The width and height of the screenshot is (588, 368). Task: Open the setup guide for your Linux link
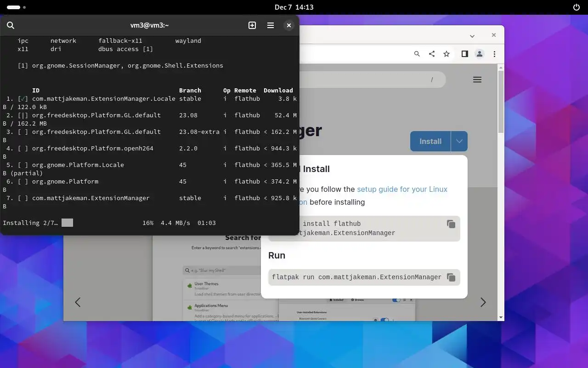(402, 189)
